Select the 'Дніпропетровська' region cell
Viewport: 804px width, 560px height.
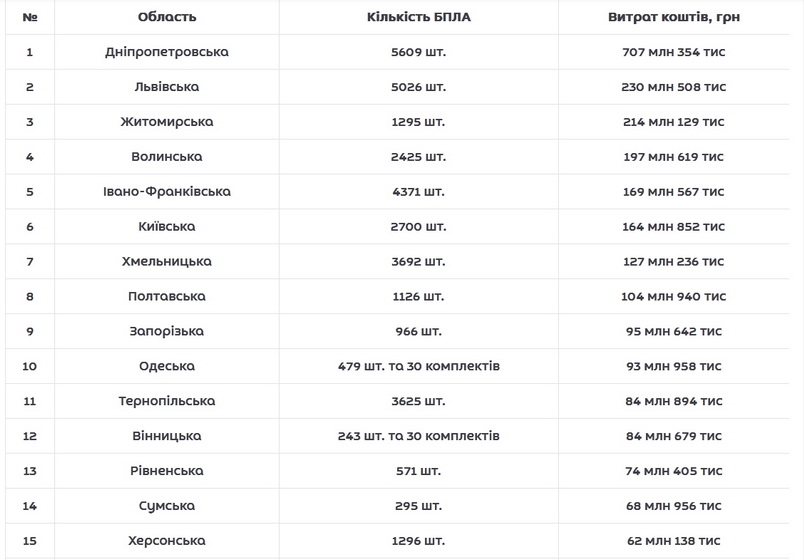pos(167,52)
